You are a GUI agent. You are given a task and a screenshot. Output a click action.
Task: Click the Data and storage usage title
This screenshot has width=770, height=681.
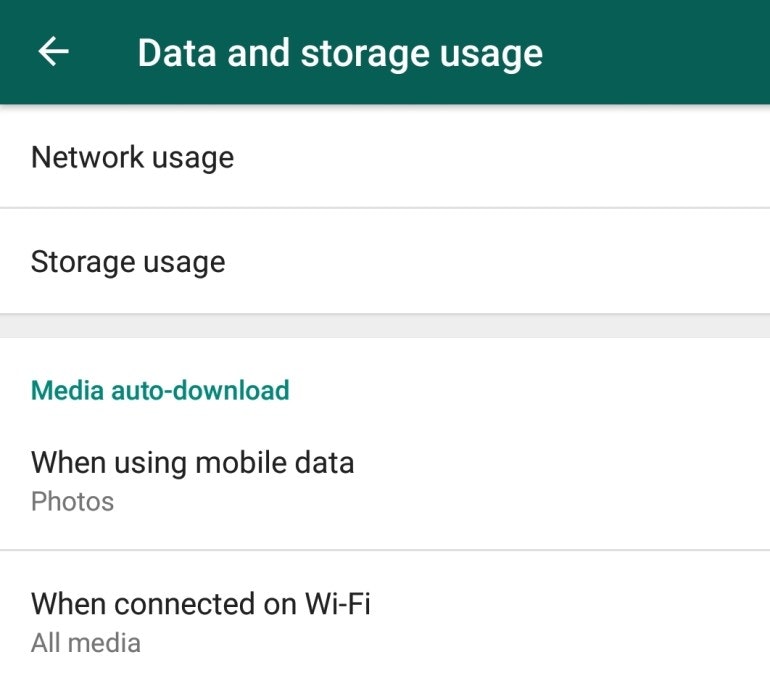pyautogui.click(x=340, y=53)
